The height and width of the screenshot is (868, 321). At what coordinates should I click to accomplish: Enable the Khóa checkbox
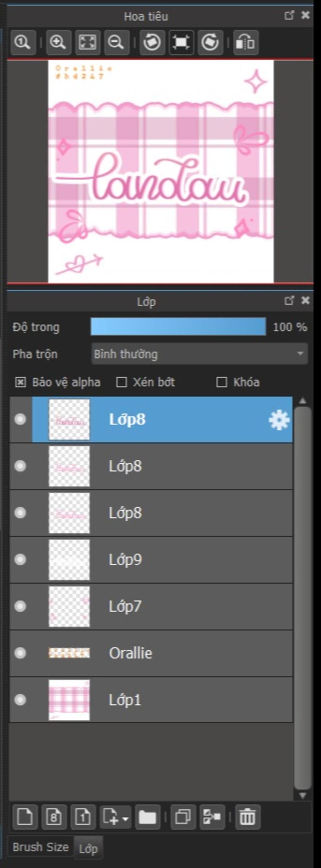[x=222, y=382]
